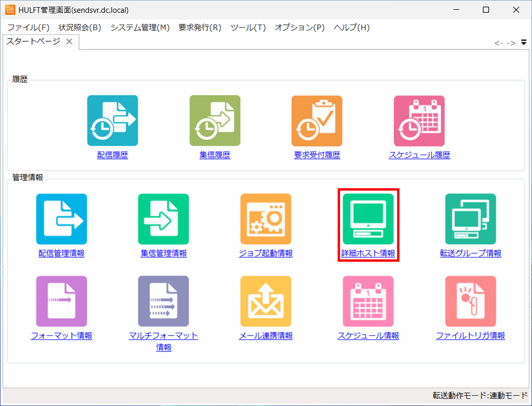
Task: Open the ファイルトリガ情報 icon
Action: (x=470, y=301)
